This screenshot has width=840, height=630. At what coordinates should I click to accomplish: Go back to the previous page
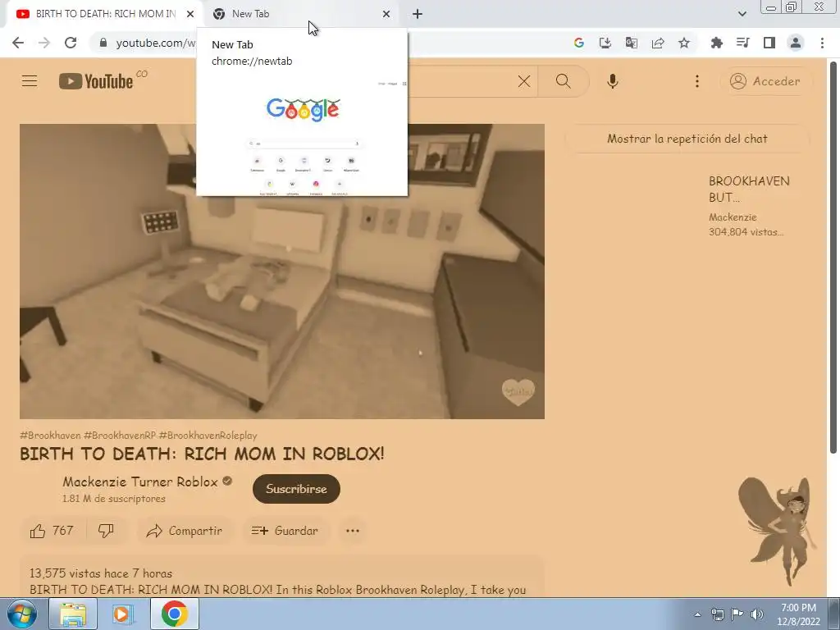coord(18,43)
